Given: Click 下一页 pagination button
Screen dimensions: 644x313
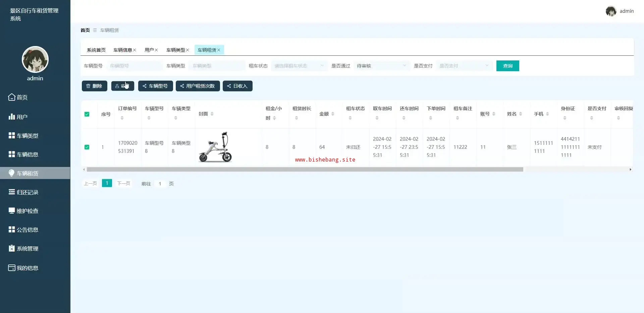Looking at the screenshot, I should 123,183.
